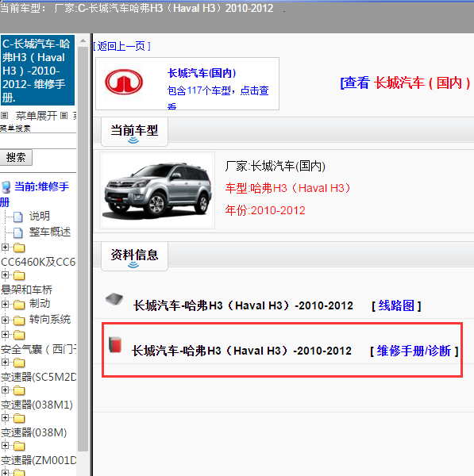Expand the 制动 tree node
Screen dimensions: 474x476
click(5, 304)
